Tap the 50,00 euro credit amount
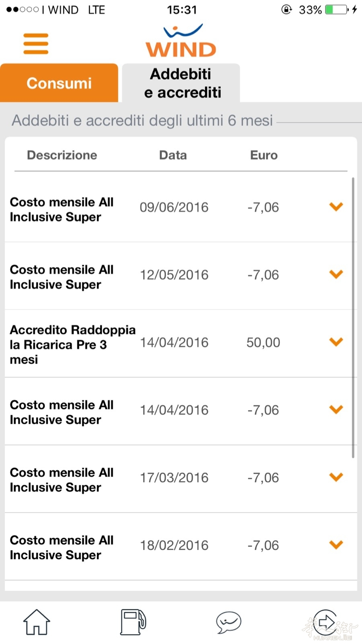The width and height of the screenshot is (362, 644). (x=263, y=343)
